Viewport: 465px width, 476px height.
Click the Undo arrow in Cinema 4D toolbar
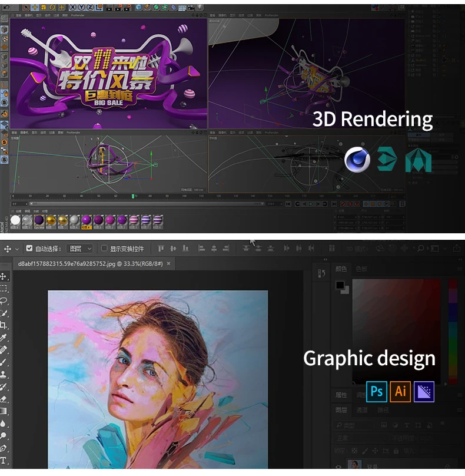6,7
